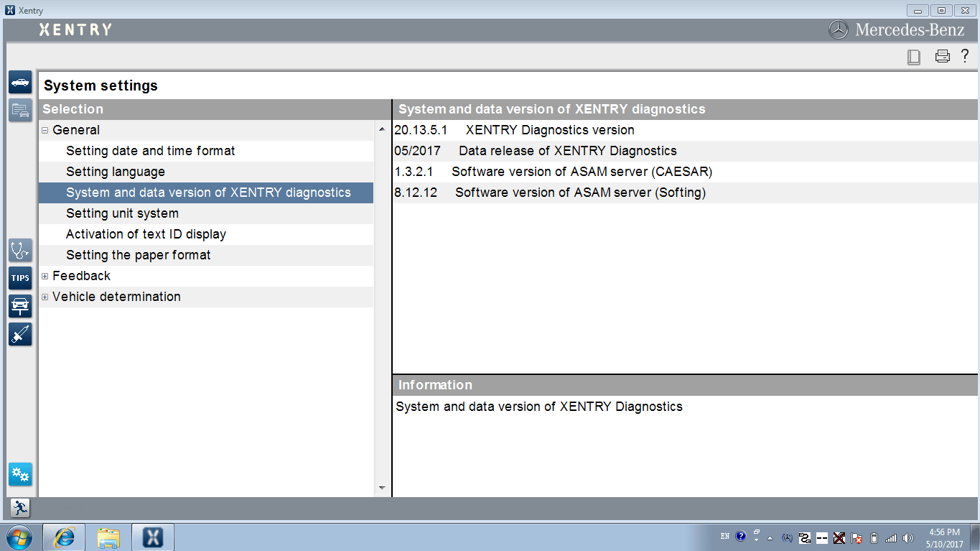Open the Windows Start button
This screenshot has width=980, height=551.
click(x=19, y=537)
